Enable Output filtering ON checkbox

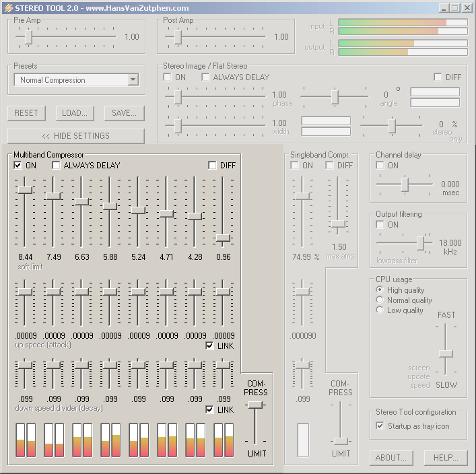click(380, 224)
